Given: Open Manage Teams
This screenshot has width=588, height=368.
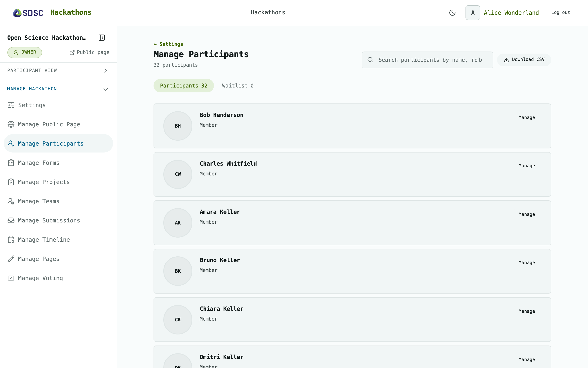Looking at the screenshot, I should coord(58,201).
